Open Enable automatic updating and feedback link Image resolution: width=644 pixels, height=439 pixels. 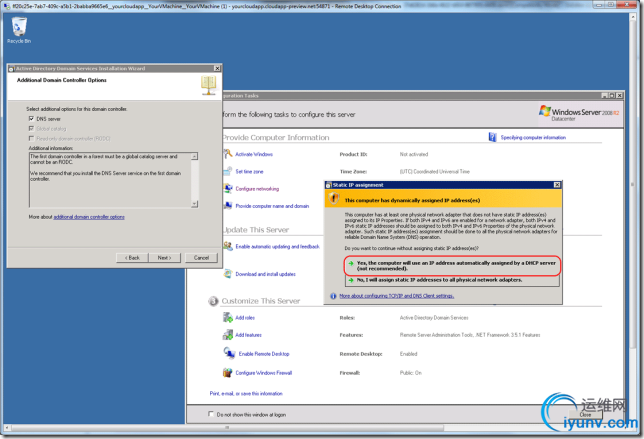(x=278, y=246)
